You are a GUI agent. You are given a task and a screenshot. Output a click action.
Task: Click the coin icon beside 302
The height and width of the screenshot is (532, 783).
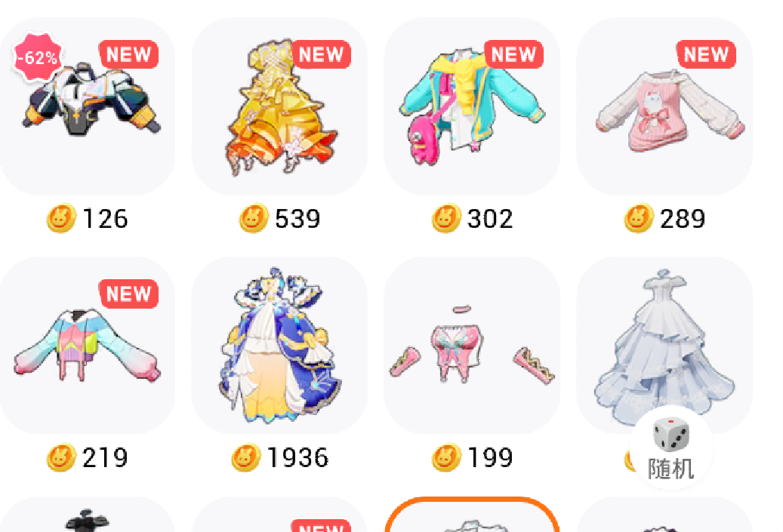click(x=446, y=219)
